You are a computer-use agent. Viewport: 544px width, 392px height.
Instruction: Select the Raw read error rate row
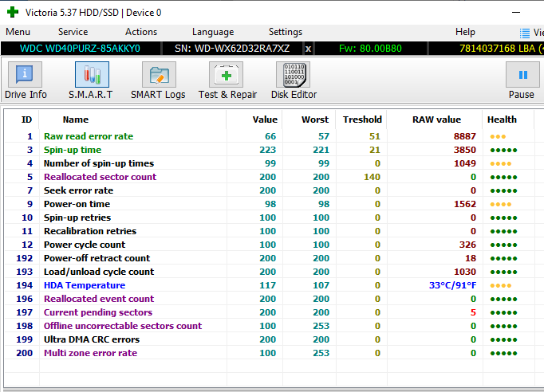point(89,136)
